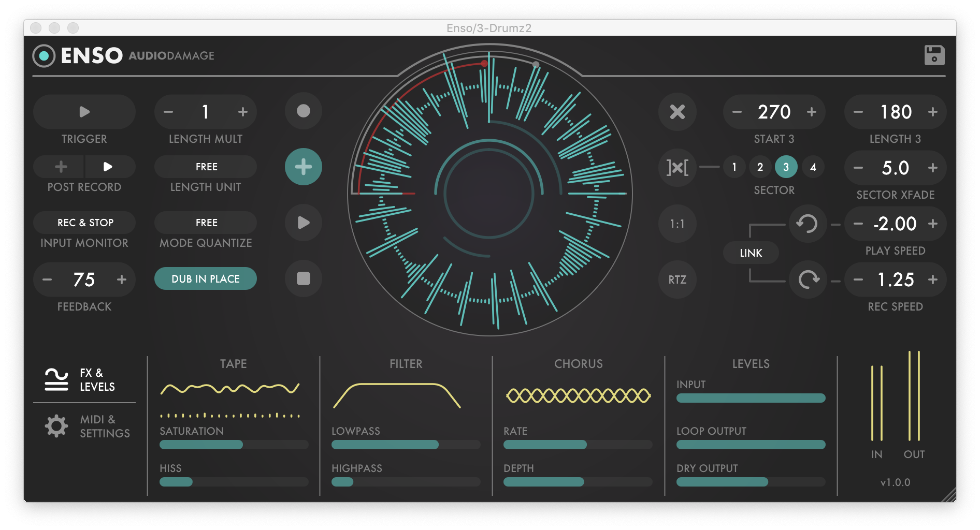Open the LENGTH UNIT selector showing FREE
This screenshot has width=980, height=530.
pos(205,167)
